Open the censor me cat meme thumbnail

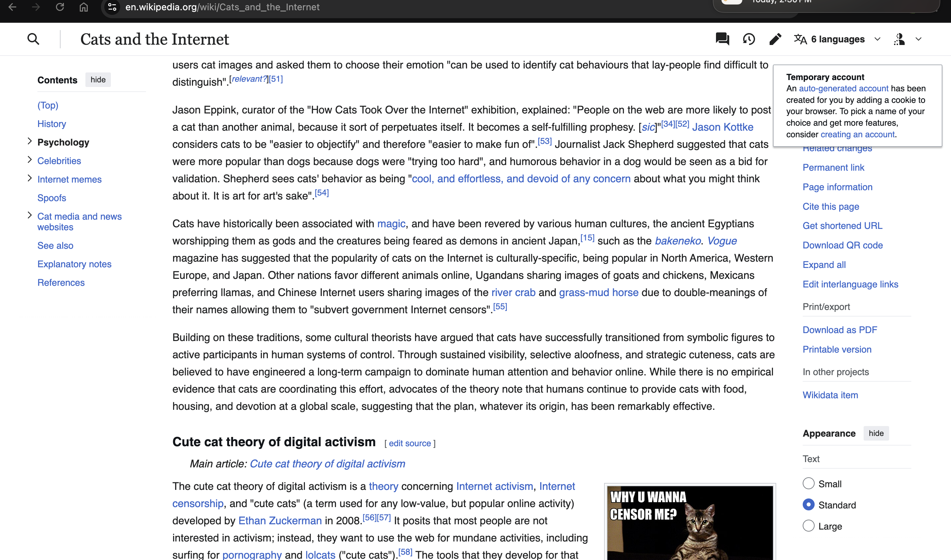pyautogui.click(x=689, y=523)
